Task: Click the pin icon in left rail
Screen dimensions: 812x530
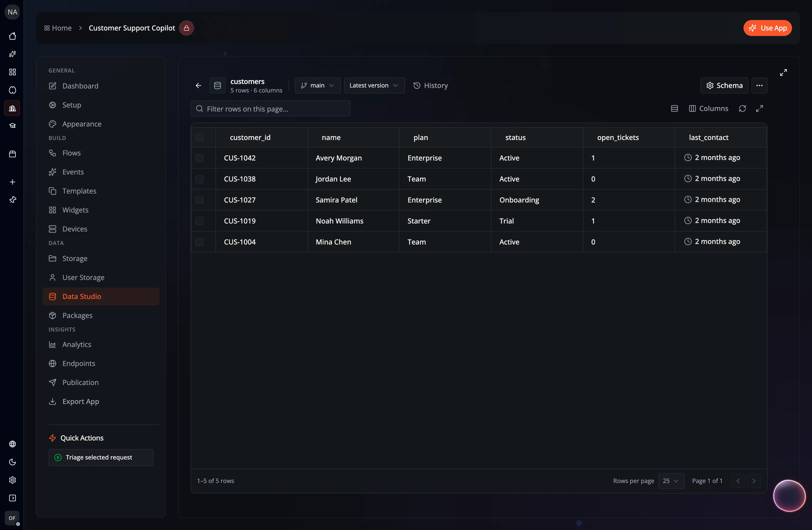Action: (x=12, y=200)
